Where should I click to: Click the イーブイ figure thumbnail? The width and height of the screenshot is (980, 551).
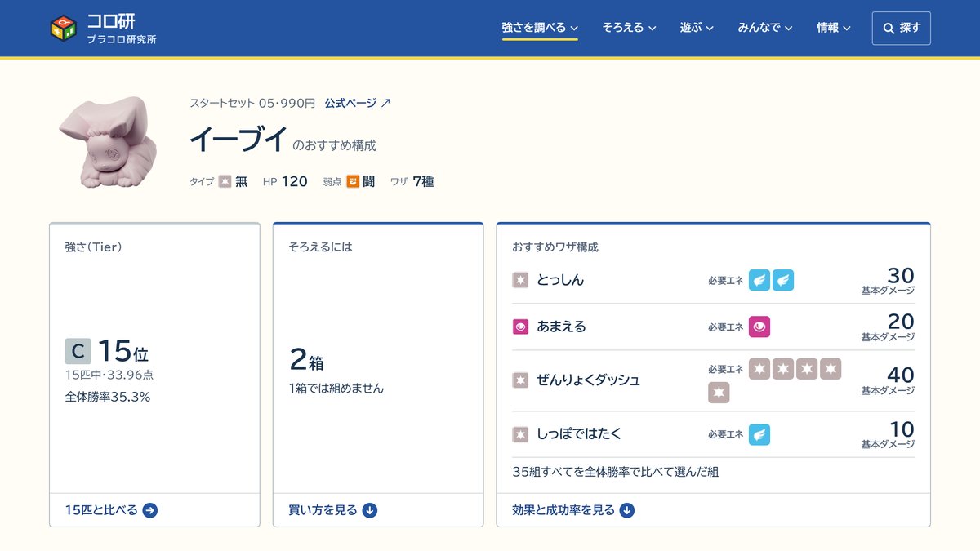coord(108,141)
